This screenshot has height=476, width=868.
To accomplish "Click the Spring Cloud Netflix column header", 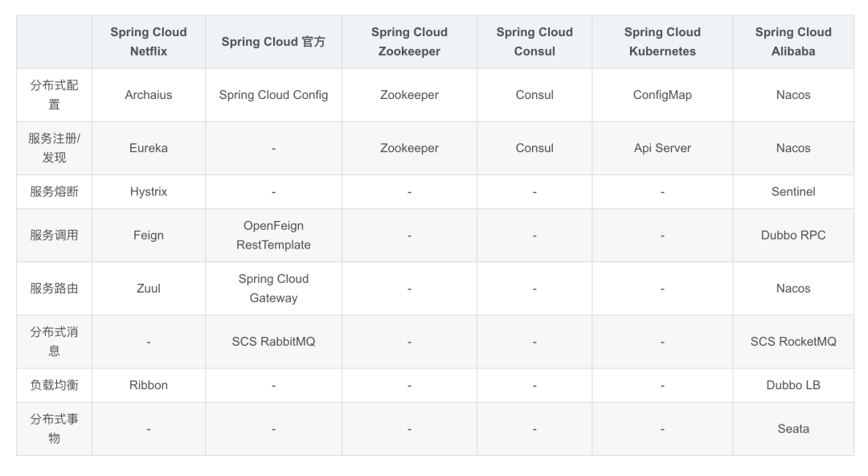I will 149,42.
